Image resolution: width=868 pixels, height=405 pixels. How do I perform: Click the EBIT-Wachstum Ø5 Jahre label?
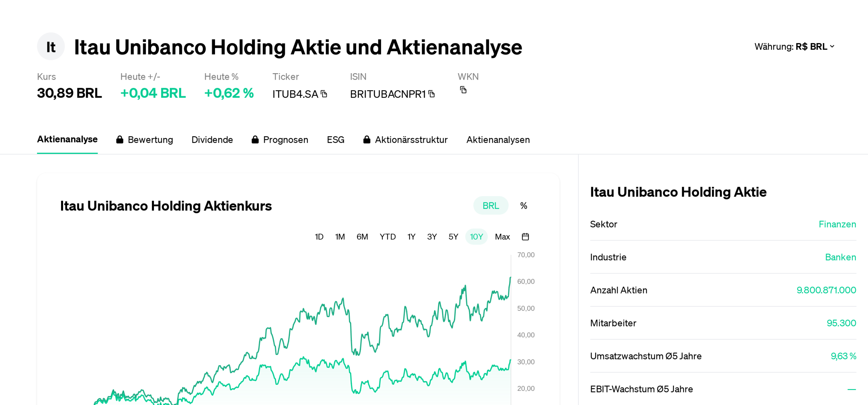point(641,389)
